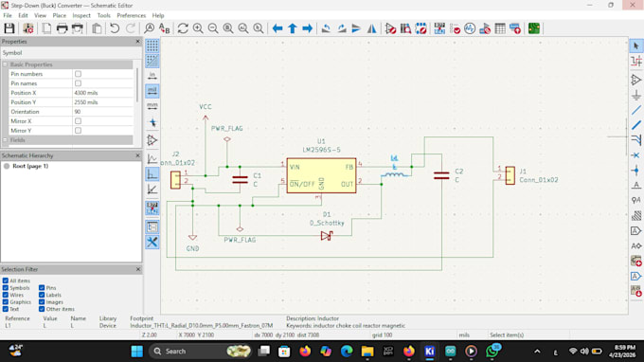Open Schematic Setup from the toolbar
Image resolution: width=644 pixels, height=362 pixels.
(27, 28)
